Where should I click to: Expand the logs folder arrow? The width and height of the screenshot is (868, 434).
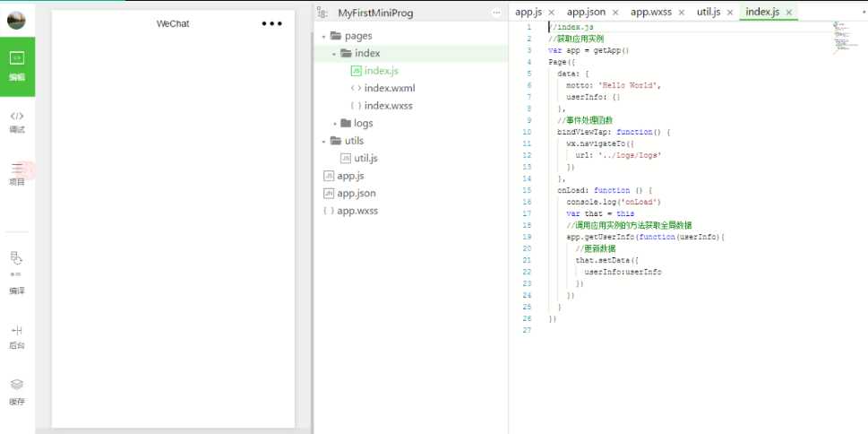pos(335,124)
